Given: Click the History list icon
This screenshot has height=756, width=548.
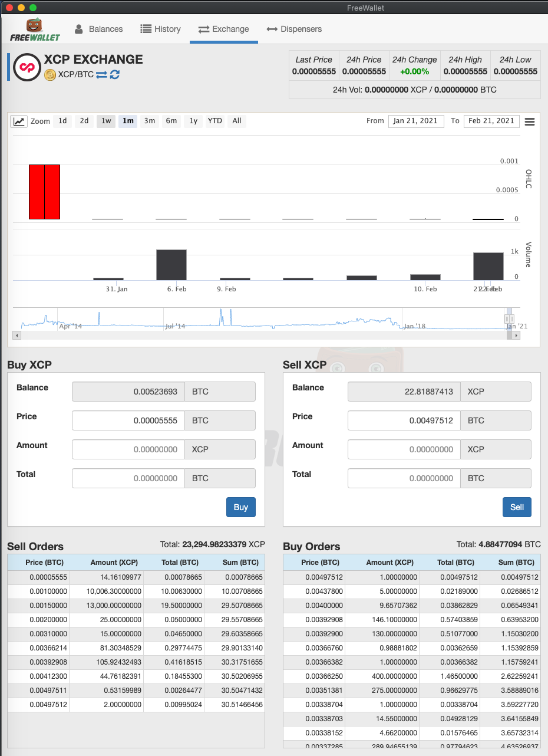Looking at the screenshot, I should (146, 29).
